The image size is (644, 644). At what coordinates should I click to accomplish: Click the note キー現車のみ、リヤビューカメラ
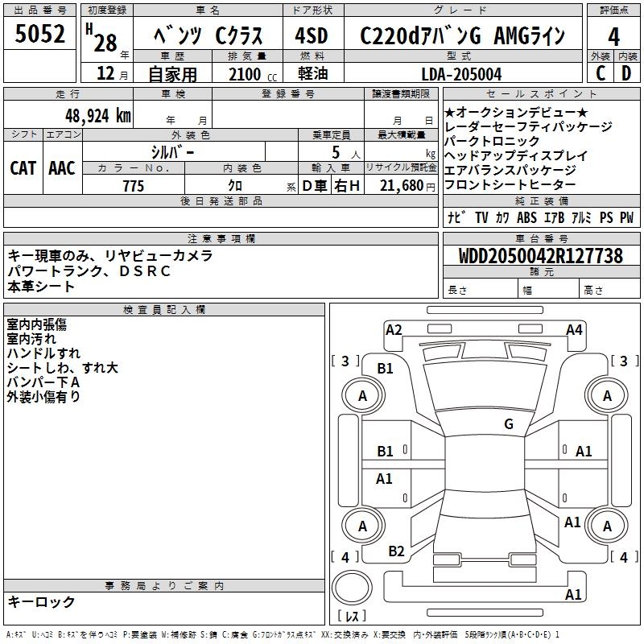(x=110, y=255)
